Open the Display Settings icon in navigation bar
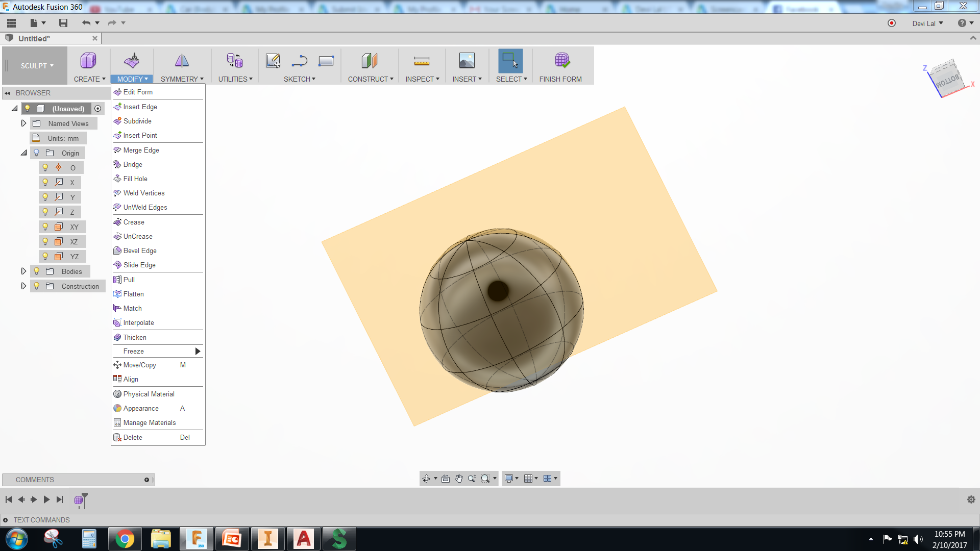 pos(510,479)
